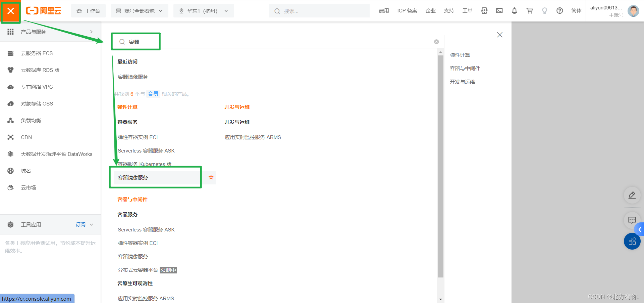Favorite 容器镜像服务 with the star icon
644x303 pixels.
pos(211,177)
